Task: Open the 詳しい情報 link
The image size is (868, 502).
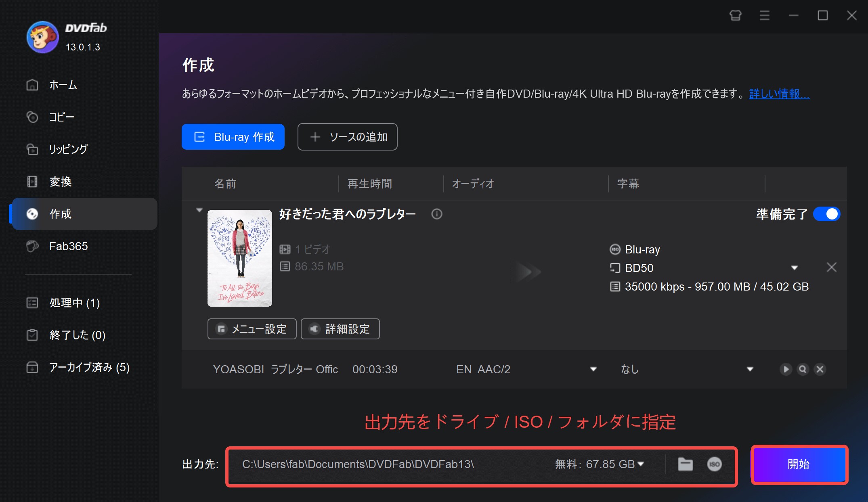Action: point(779,94)
